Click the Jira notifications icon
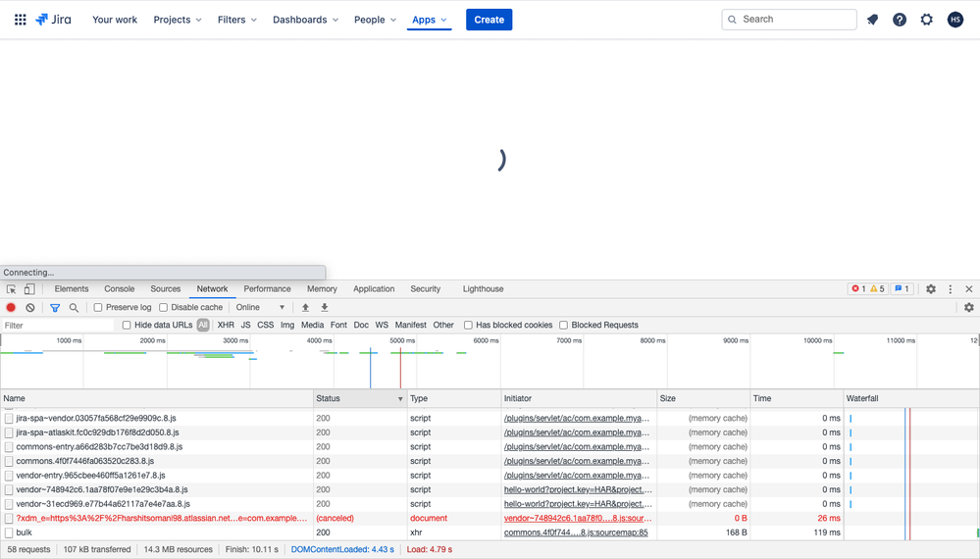Viewport: 980px width, 559px height. (x=872, y=20)
